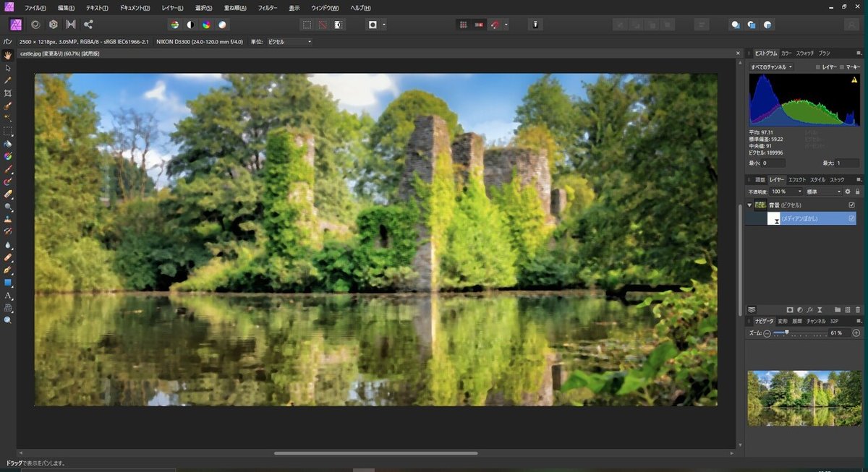
Task: Select the Pen tool
Action: tap(8, 270)
